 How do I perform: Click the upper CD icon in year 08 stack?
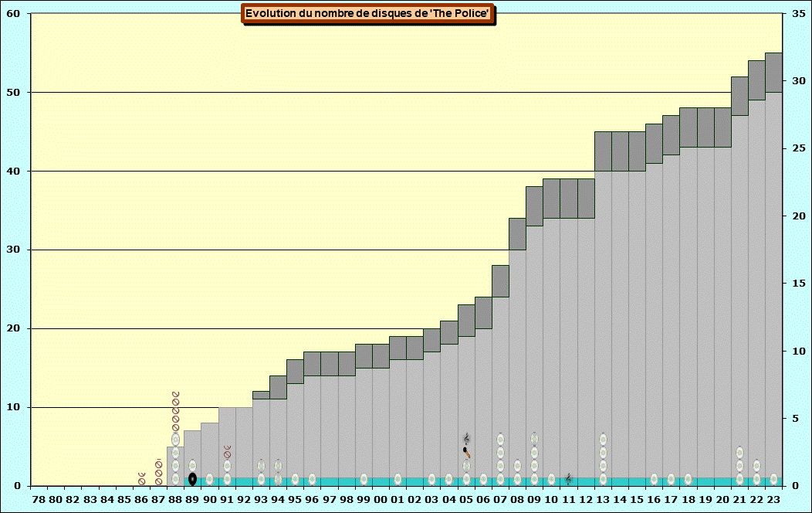[x=517, y=466]
